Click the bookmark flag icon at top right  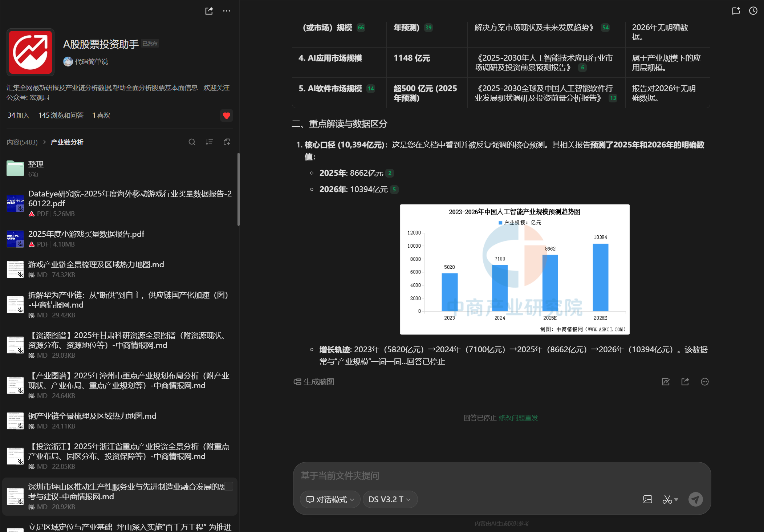pyautogui.click(x=736, y=11)
